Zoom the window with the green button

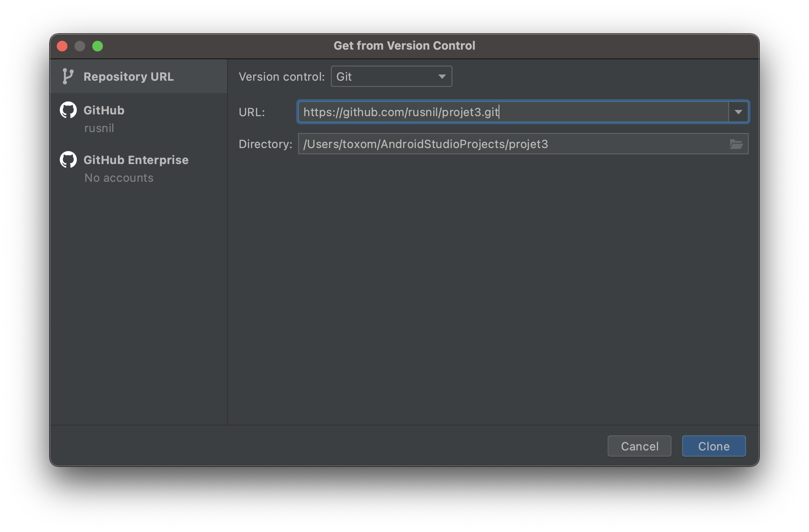(98, 46)
